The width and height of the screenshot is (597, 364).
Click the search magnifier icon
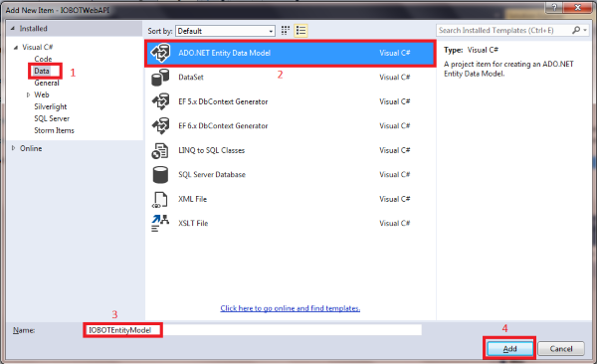[x=576, y=30]
